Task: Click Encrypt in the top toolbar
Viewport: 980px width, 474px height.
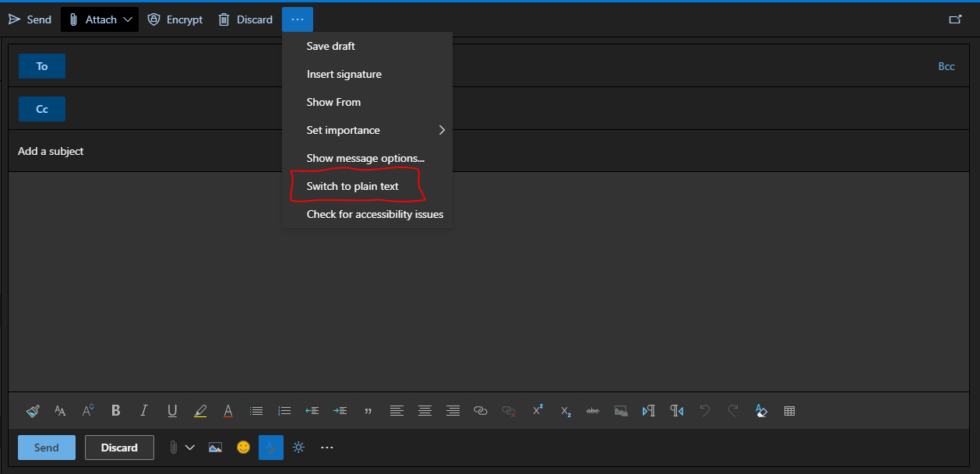Action: [x=175, y=19]
